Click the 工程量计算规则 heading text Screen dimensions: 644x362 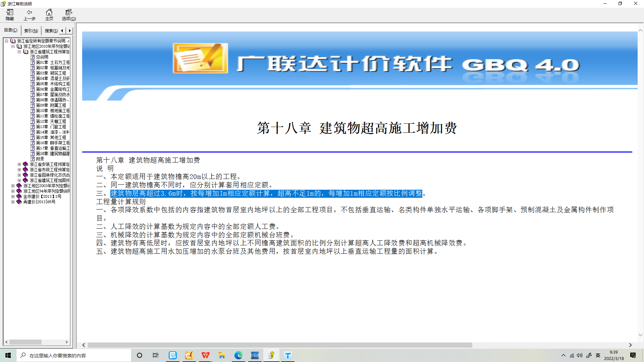pos(121,201)
